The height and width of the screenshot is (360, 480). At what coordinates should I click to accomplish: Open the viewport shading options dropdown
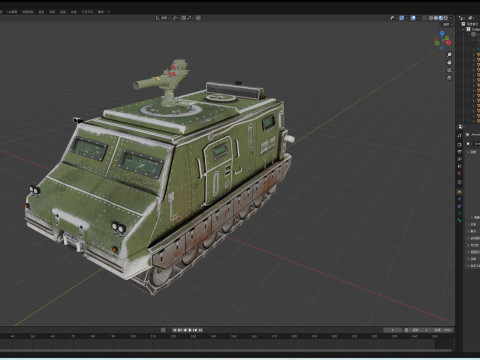click(x=451, y=18)
